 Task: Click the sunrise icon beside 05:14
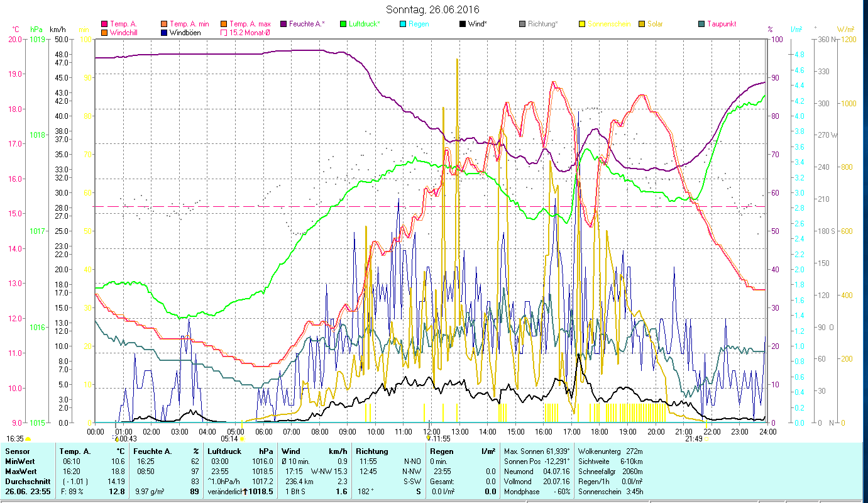(241, 439)
